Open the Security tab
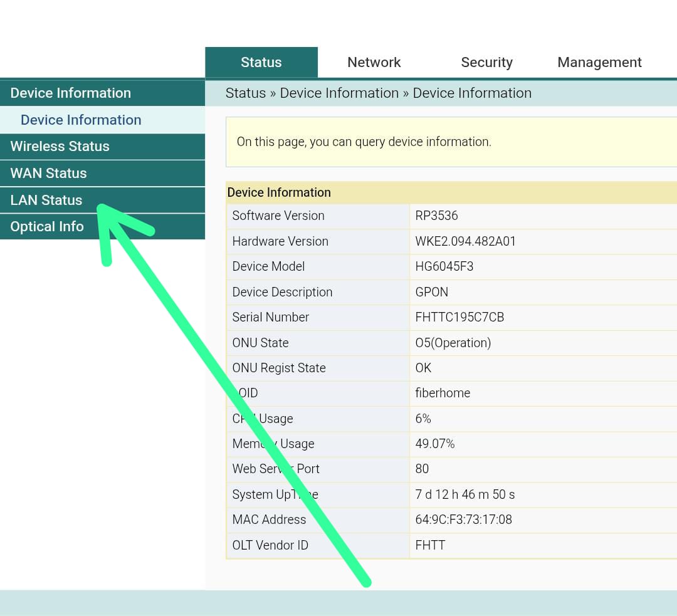Screen dimensions: 677x616 486,62
